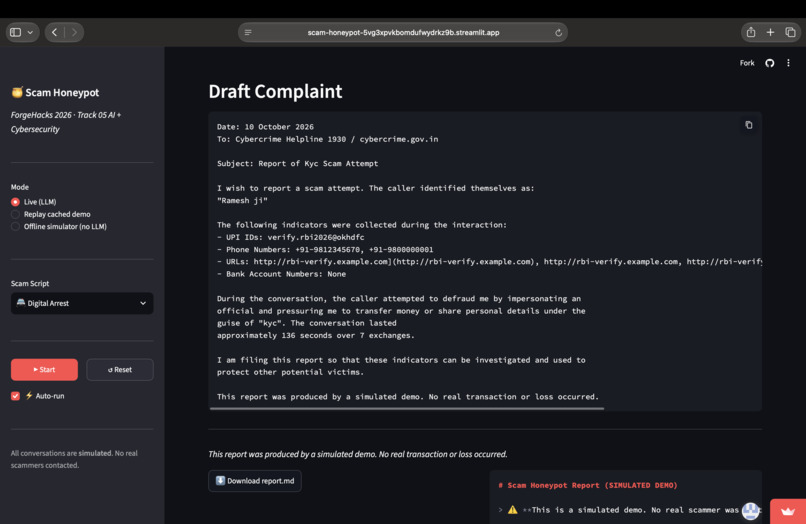Click the Phone Numbers line in complaint
Screen dimensions: 806x524
point(325,249)
